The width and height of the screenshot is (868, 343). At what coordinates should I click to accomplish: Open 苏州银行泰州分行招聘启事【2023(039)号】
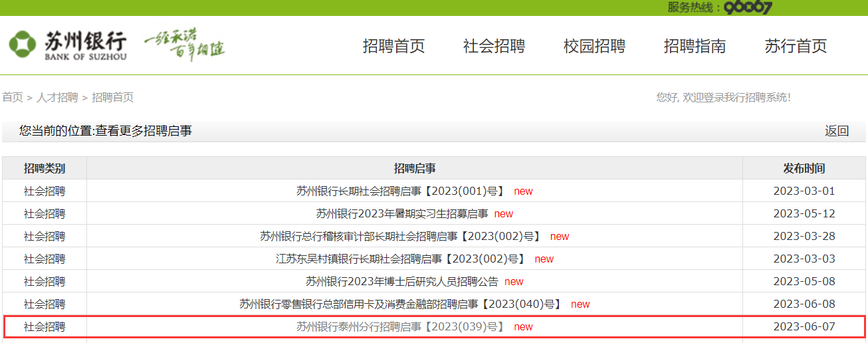pyautogui.click(x=401, y=327)
